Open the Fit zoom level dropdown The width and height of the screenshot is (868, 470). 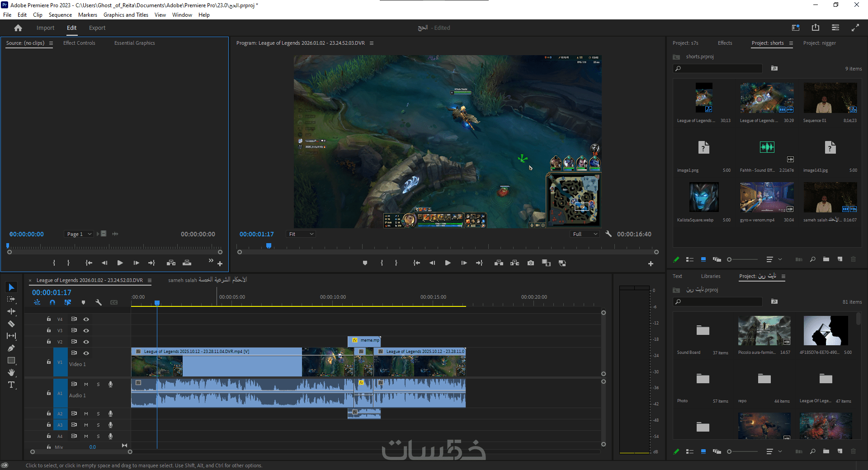point(301,234)
